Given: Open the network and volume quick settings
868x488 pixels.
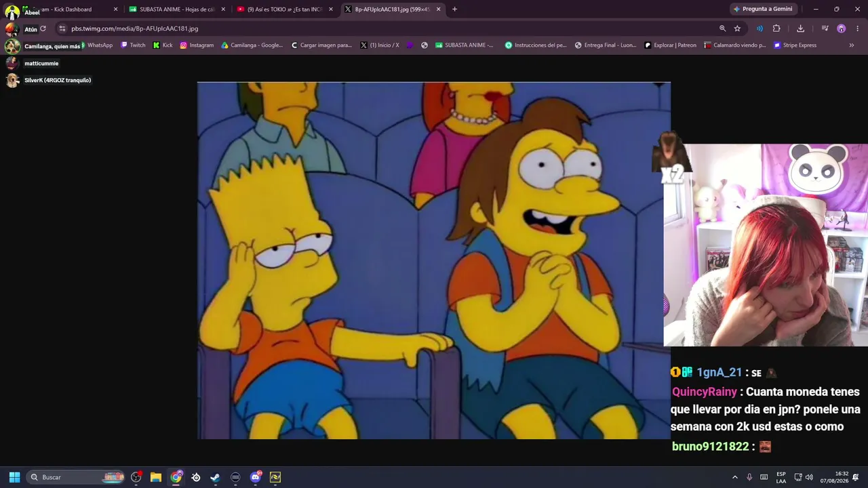Looking at the screenshot, I should pos(804,477).
